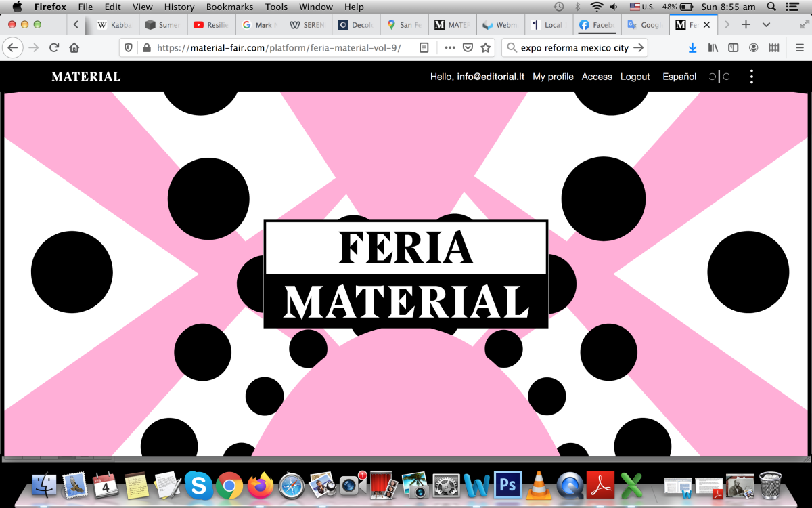Open the Firefox home page

(x=74, y=48)
